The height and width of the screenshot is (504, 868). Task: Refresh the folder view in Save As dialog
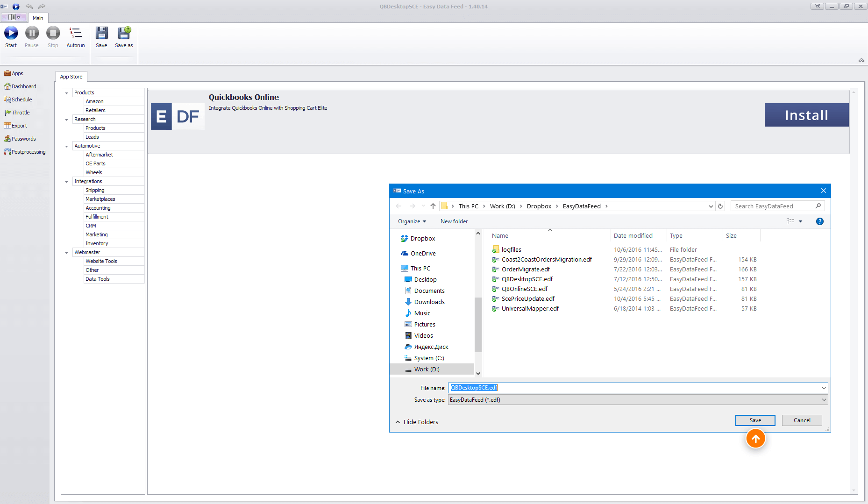pos(720,206)
